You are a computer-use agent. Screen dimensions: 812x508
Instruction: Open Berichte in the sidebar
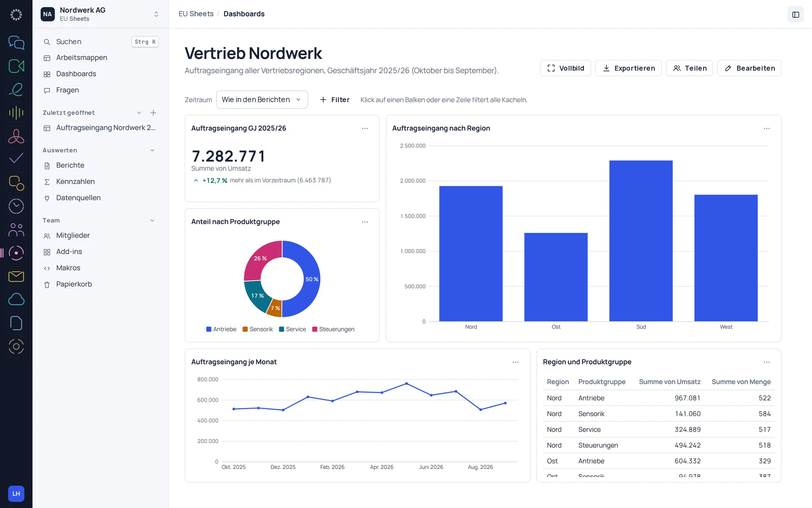pos(100,166)
